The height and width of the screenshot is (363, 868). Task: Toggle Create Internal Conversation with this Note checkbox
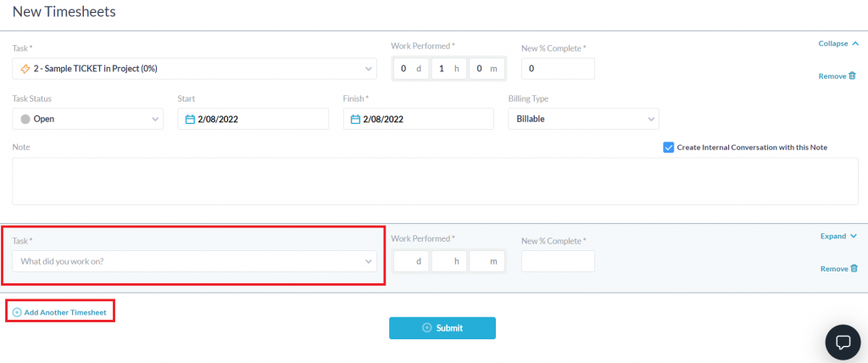point(669,147)
